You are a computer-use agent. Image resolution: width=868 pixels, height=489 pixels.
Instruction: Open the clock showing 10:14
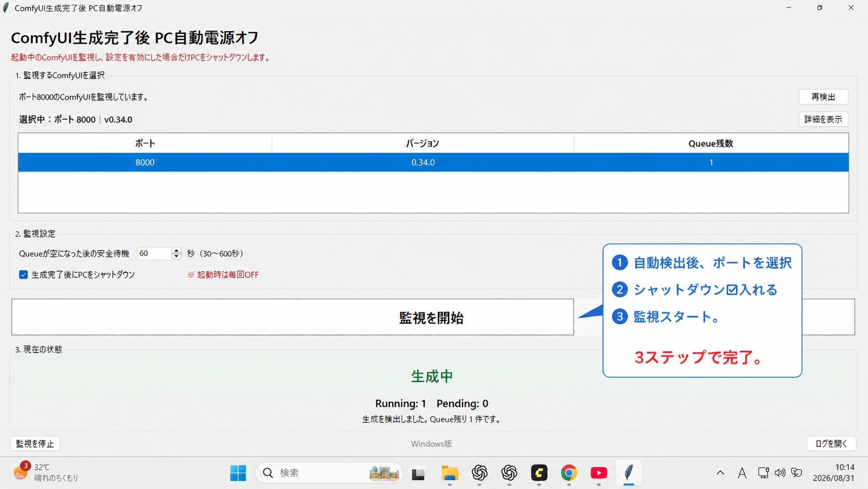click(x=833, y=472)
